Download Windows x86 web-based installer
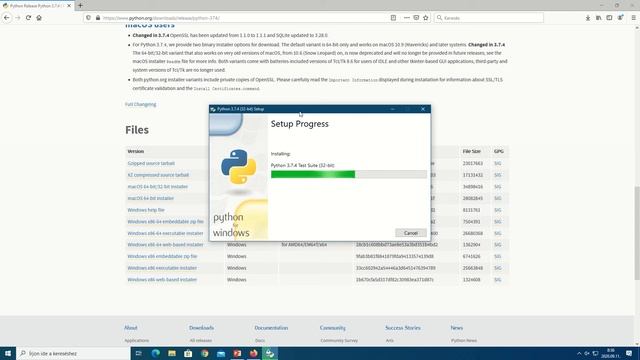 [162, 280]
